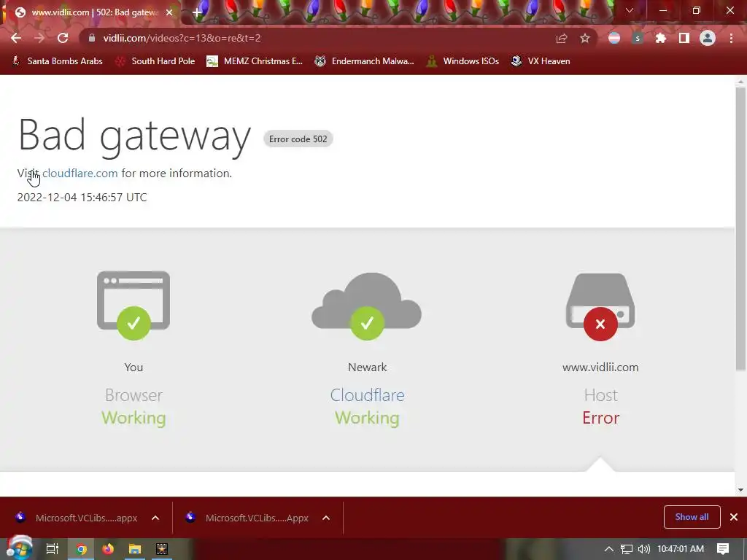Expand options for second VCLibs Appx download
Viewport: 747px width, 560px height.
[326, 518]
